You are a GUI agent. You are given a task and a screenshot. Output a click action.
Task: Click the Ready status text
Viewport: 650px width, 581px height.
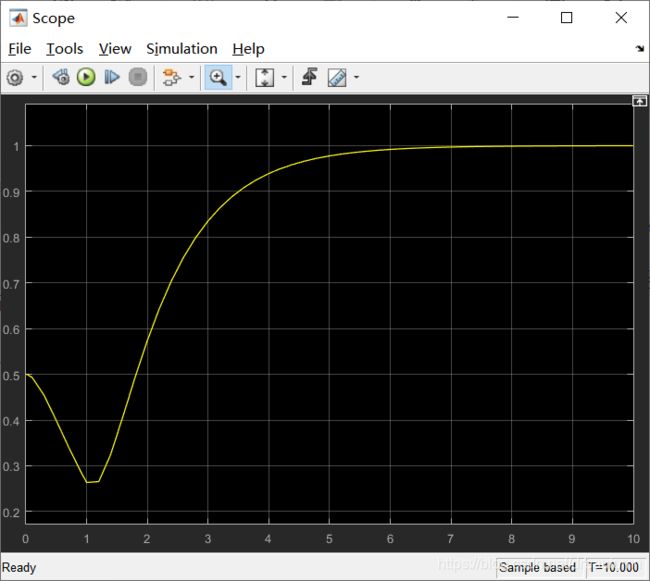click(19, 567)
